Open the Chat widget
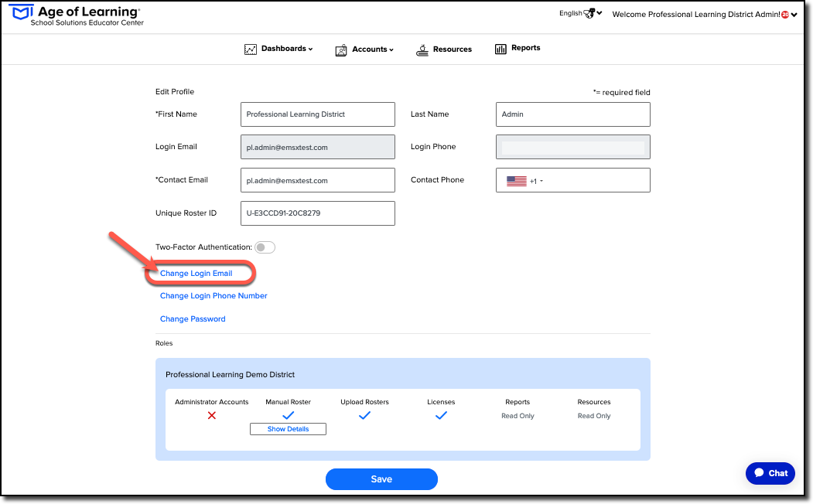This screenshot has height=504, width=813. point(770,473)
